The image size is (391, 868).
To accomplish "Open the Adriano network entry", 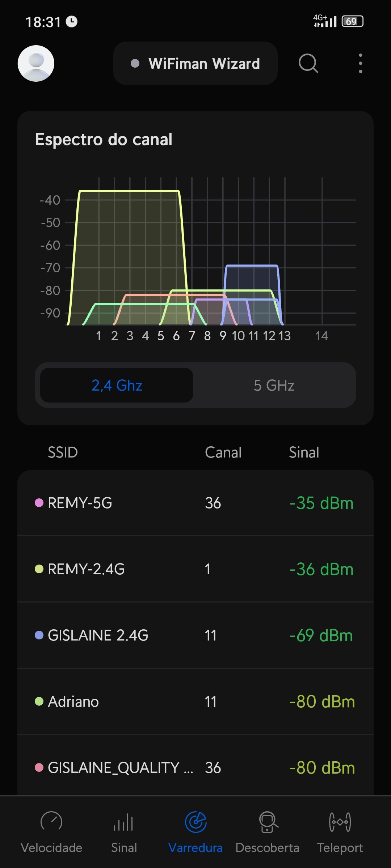I will [x=195, y=702].
